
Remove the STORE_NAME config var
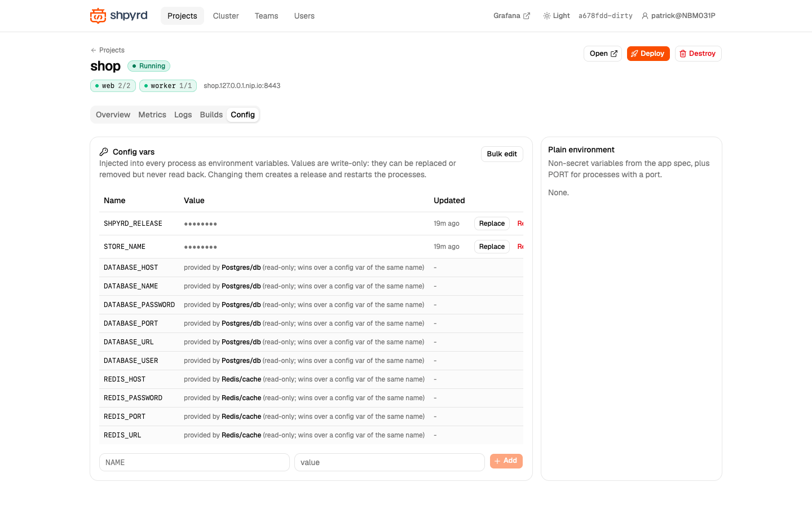point(520,247)
